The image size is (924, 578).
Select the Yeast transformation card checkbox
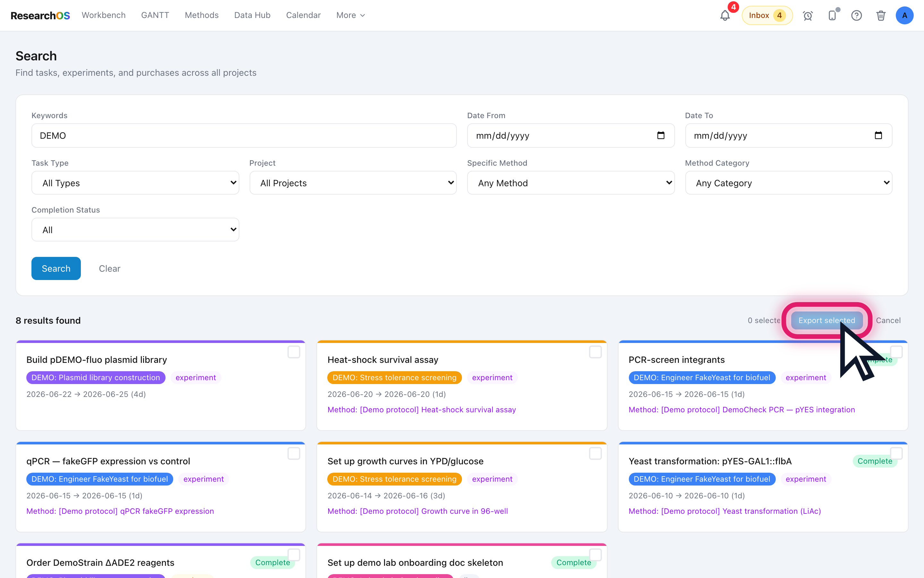point(896,453)
